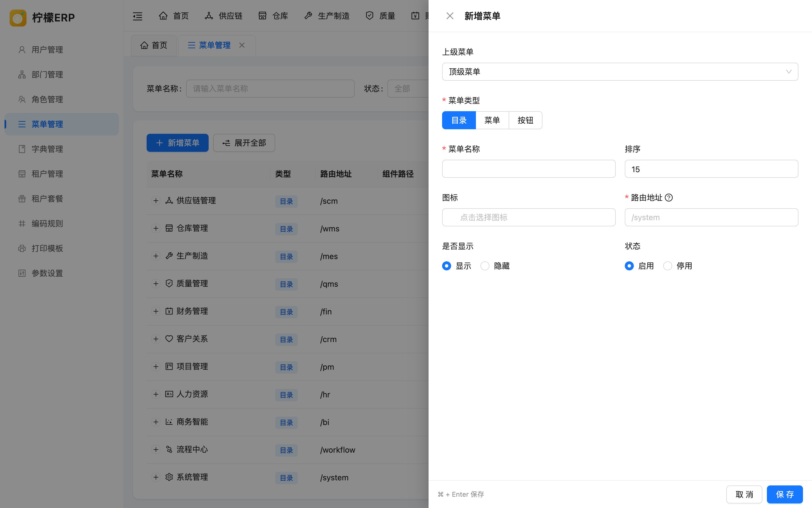Open the 状态 filter dropdown

(x=408, y=89)
